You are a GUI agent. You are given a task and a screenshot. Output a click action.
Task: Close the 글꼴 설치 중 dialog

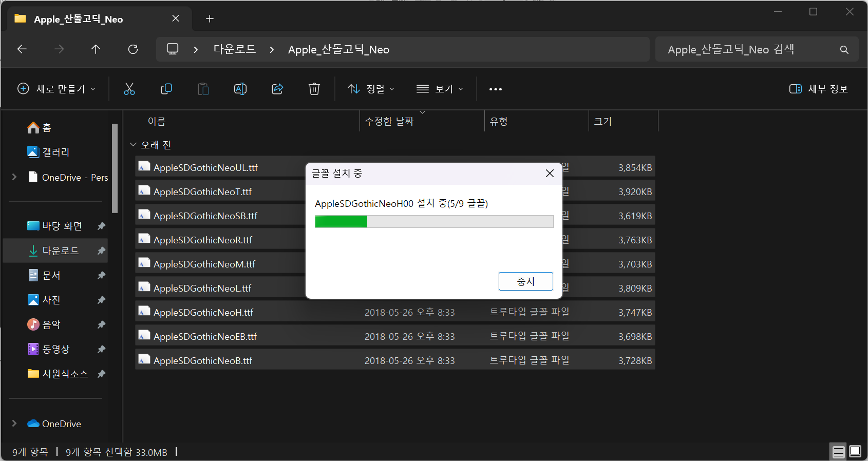(550, 174)
